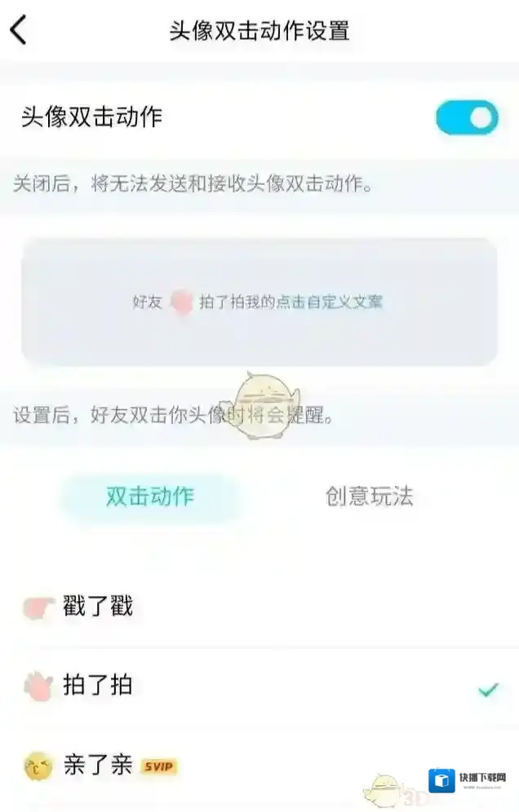The height and width of the screenshot is (812, 519).
Task: Tap the 头像双击动作 setting label
Action: pos(91,117)
